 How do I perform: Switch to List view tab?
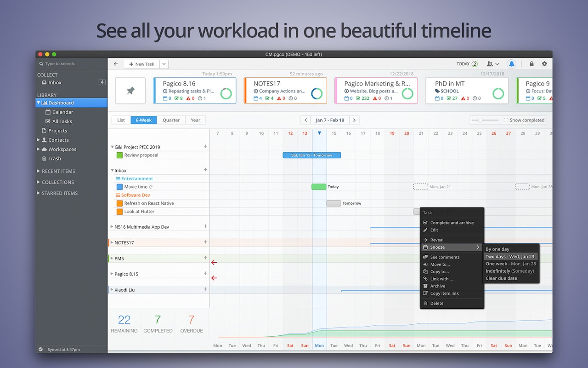pos(121,120)
